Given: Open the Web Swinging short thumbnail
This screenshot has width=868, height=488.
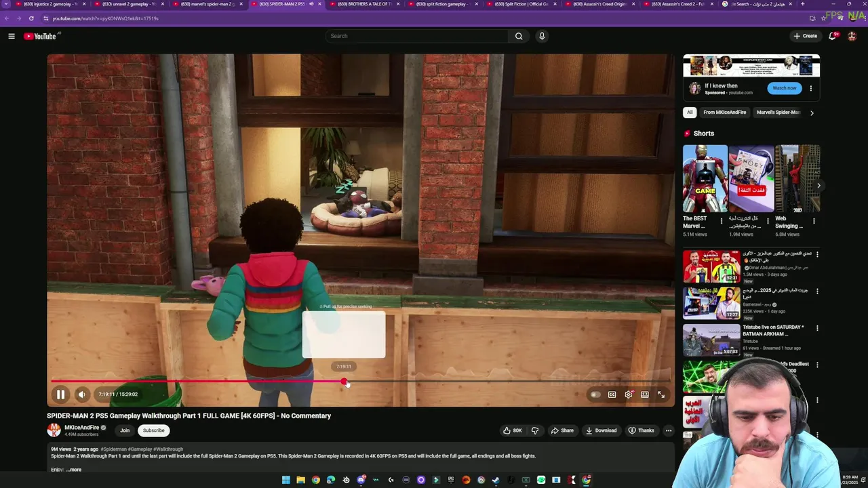Looking at the screenshot, I should (797, 178).
